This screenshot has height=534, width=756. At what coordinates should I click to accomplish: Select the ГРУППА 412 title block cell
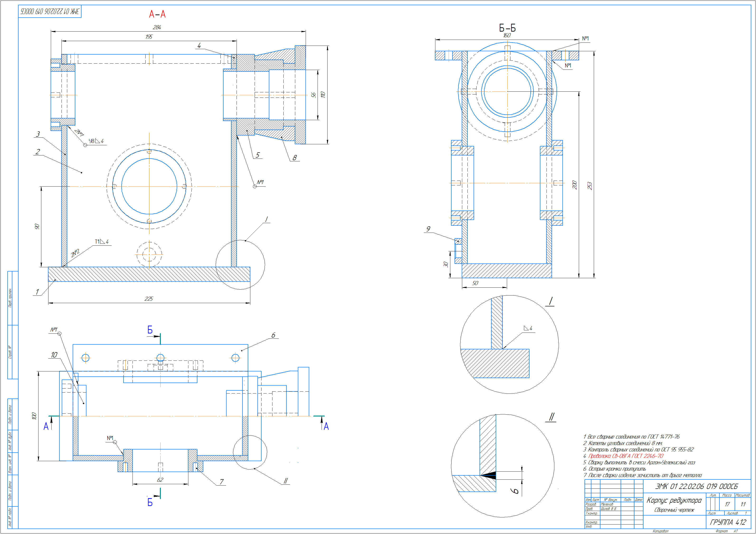tap(728, 522)
